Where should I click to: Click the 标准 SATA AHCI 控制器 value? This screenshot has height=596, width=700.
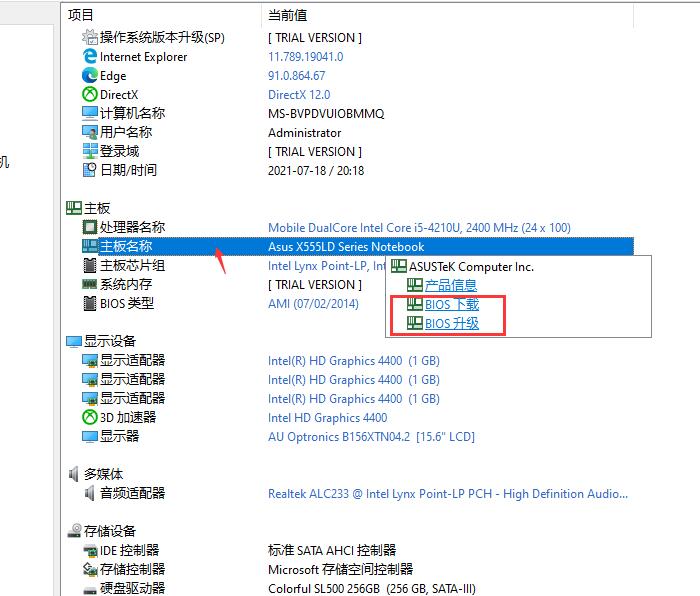click(x=332, y=550)
